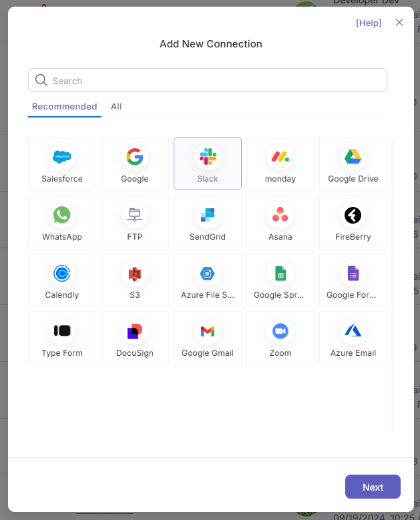Select the S3 connector
Screen dimensions: 420x520
135,280
